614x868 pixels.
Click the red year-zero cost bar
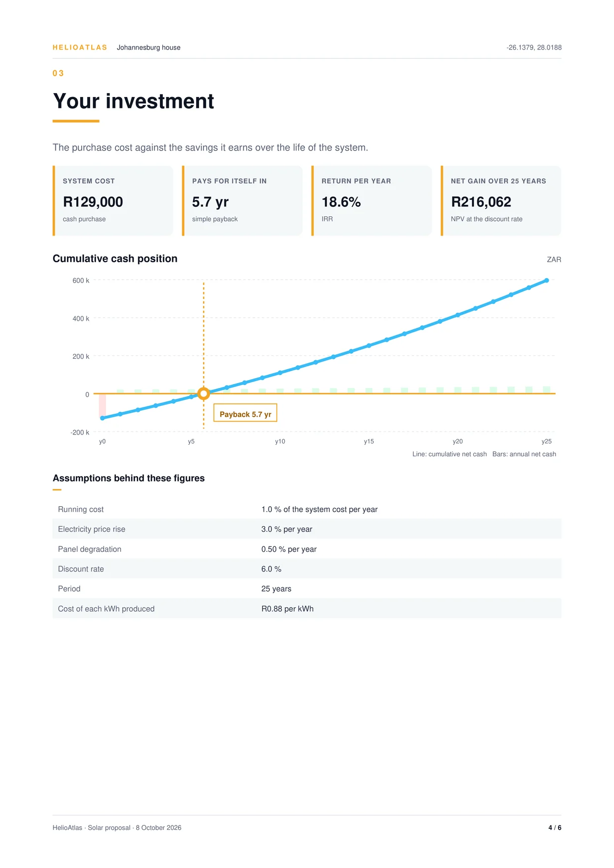point(102,405)
